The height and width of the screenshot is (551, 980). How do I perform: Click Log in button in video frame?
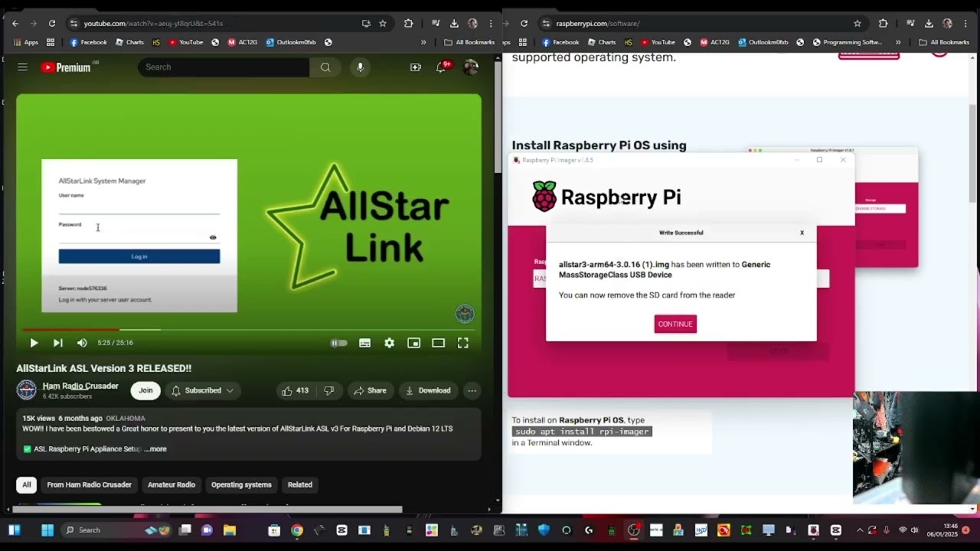pyautogui.click(x=139, y=256)
